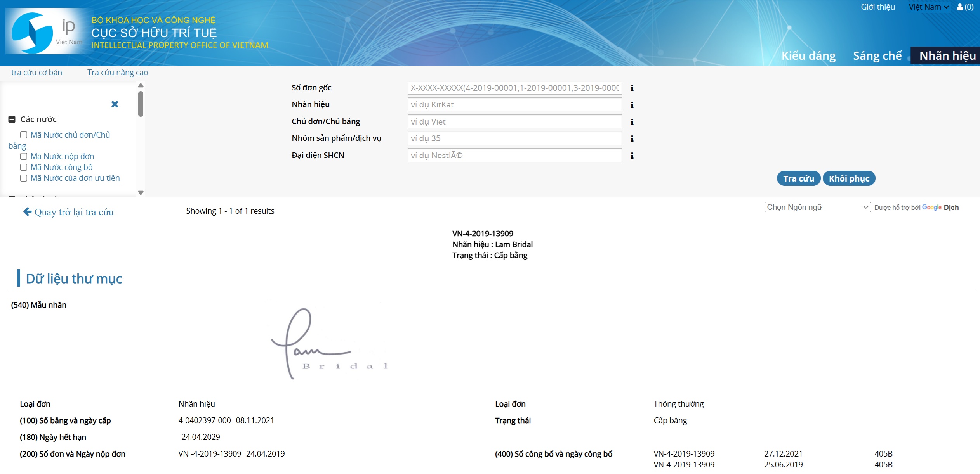Tick Mã Nước công bố checkbox
Screen dimensions: 980x474
pos(24,167)
